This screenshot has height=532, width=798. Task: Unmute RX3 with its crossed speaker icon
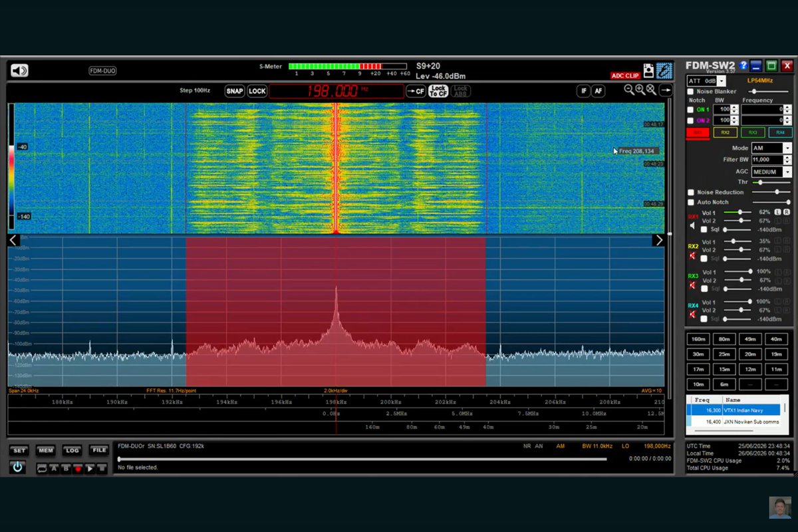(x=692, y=285)
